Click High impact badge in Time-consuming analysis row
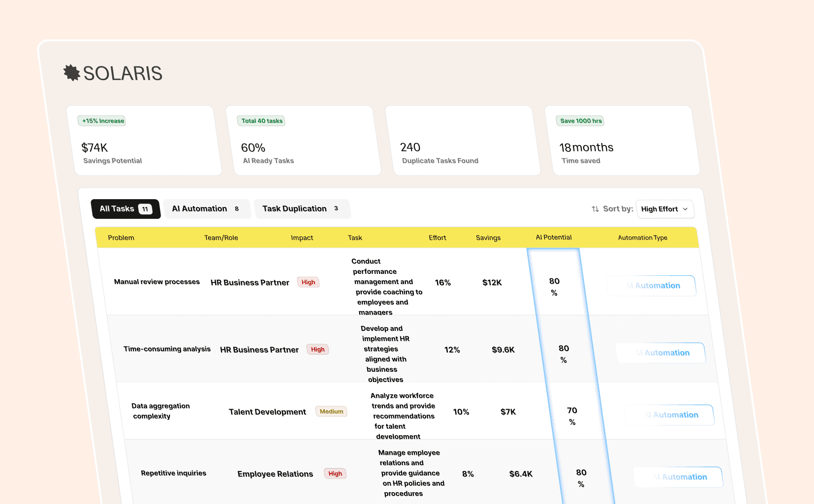This screenshot has width=814, height=504. point(317,350)
